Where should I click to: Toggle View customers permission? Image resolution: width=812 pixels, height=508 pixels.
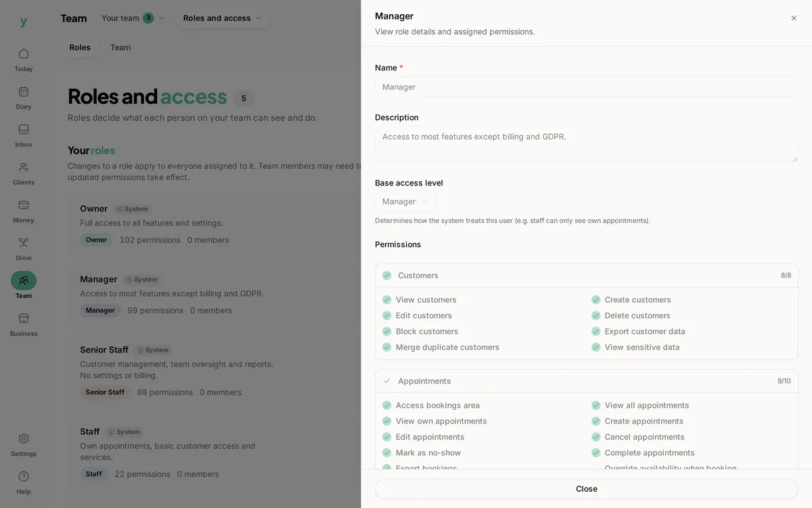387,300
